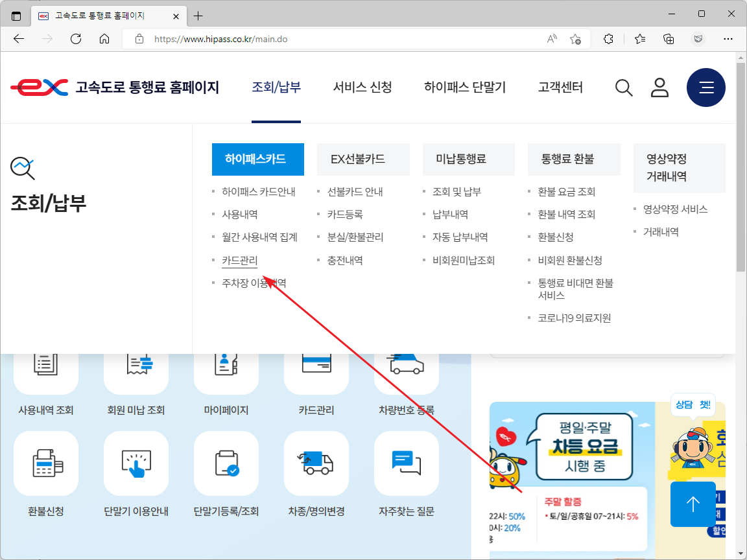
Task: Open 비회원 환불신청 link
Action: point(570,261)
